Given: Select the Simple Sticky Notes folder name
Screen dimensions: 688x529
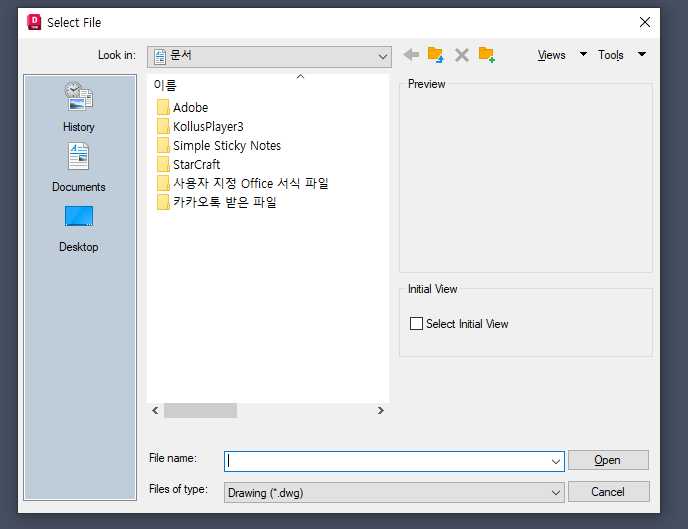Looking at the screenshot, I should coord(227,145).
